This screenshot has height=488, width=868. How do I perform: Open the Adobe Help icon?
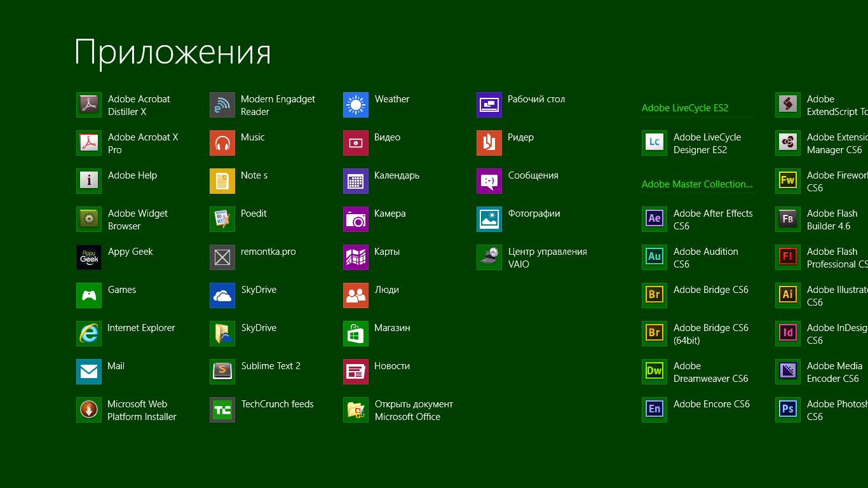pos(89,181)
